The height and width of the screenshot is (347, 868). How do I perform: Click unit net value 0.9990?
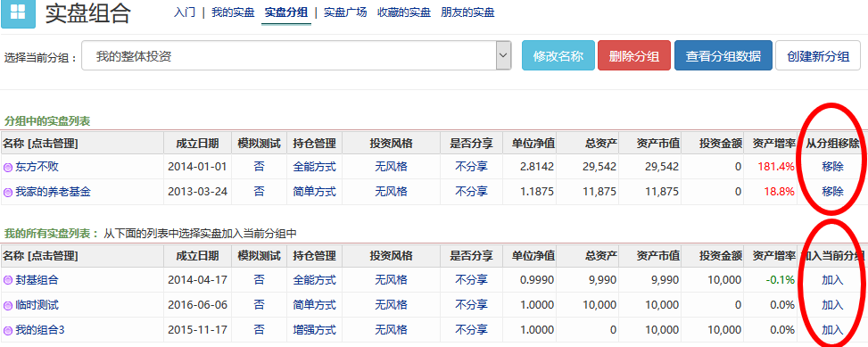pyautogui.click(x=536, y=280)
